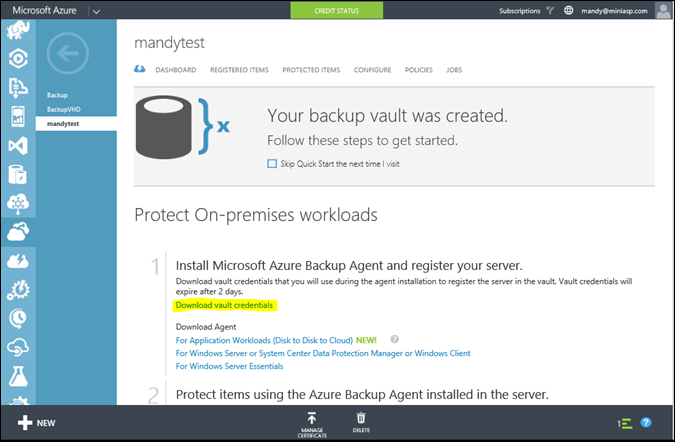Go to the Policies tab
The image size is (675, 442).
418,70
